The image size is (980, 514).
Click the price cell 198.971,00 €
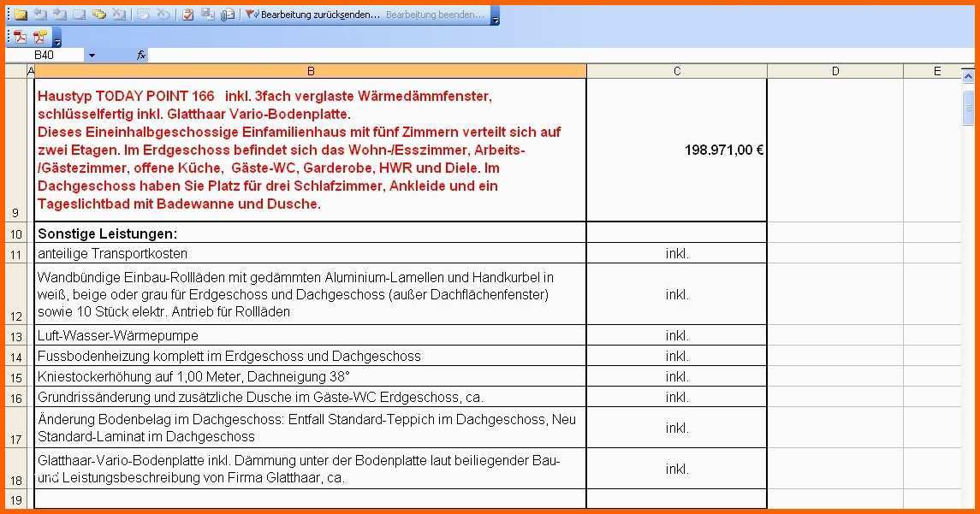coord(677,150)
